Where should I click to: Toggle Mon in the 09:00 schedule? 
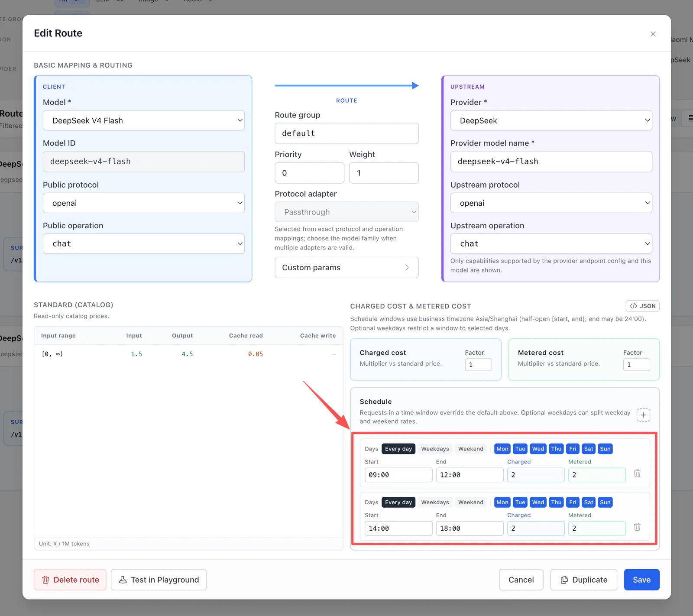[x=502, y=449]
